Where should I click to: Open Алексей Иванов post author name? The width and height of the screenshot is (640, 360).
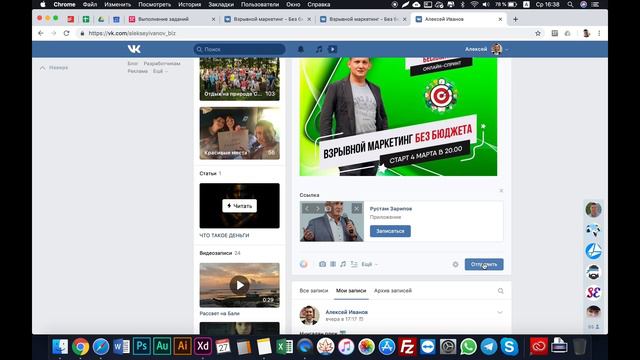coord(347,312)
